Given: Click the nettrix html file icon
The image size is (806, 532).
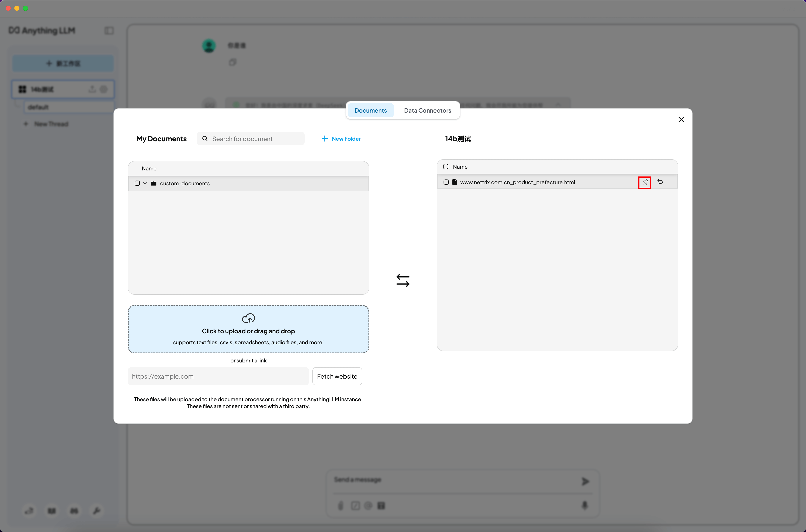Looking at the screenshot, I should pos(455,183).
